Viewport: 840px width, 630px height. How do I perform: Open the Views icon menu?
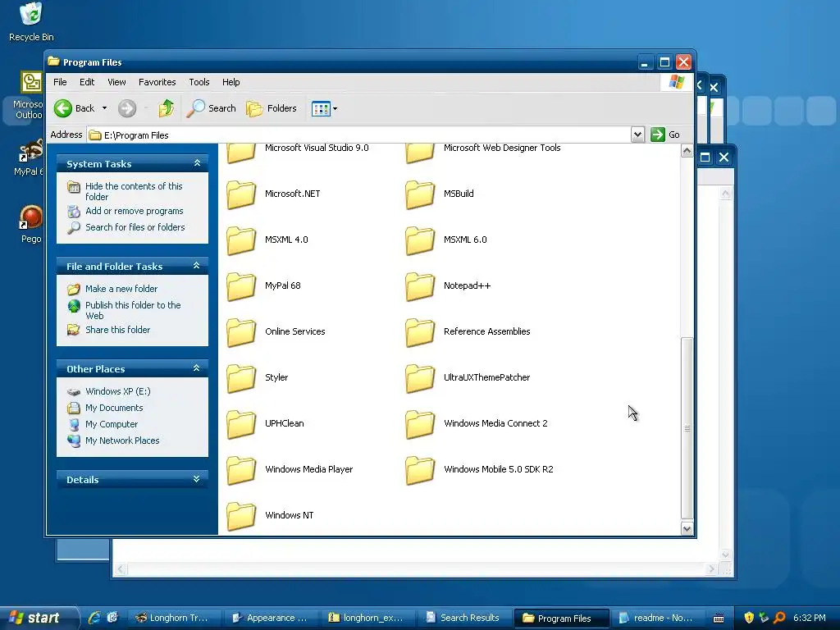coord(324,109)
